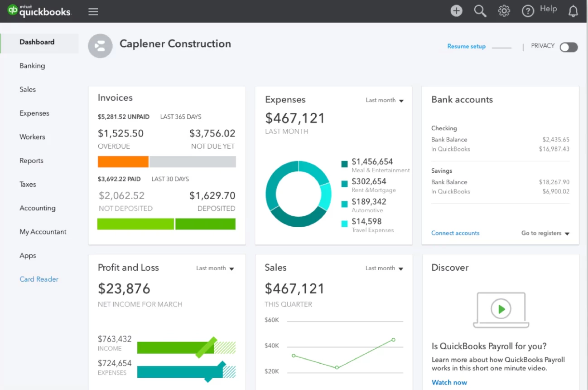The image size is (588, 390).
Task: Click the expenses donut chart
Action: click(x=299, y=194)
